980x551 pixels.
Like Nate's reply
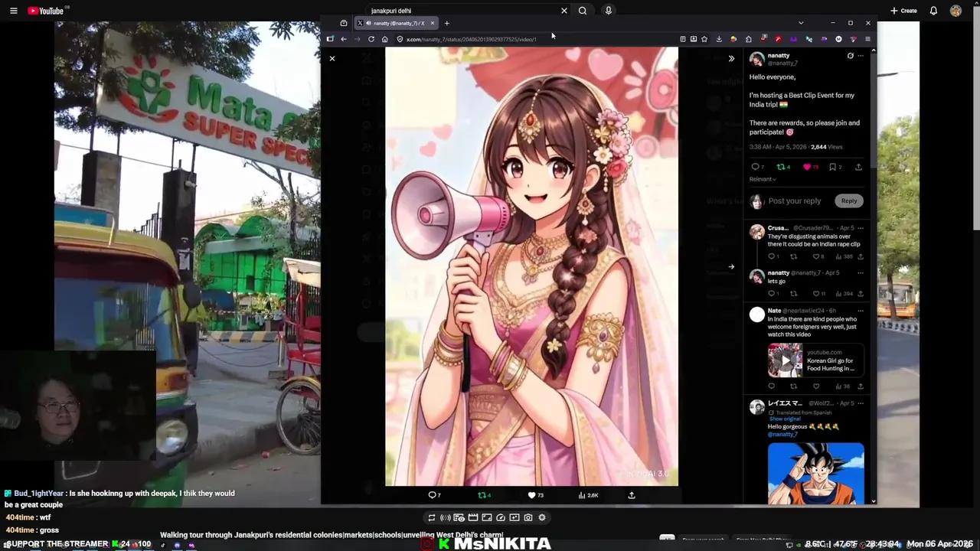[816, 386]
